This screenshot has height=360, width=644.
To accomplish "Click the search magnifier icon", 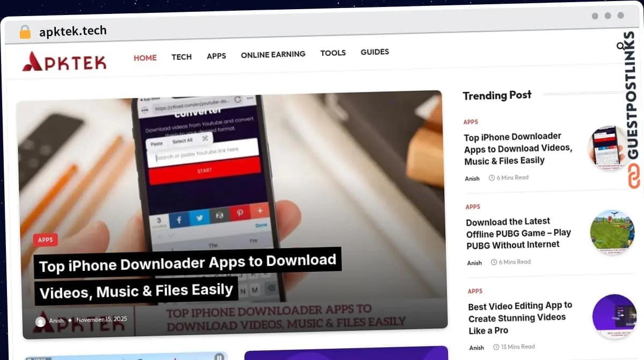I will [621, 46].
